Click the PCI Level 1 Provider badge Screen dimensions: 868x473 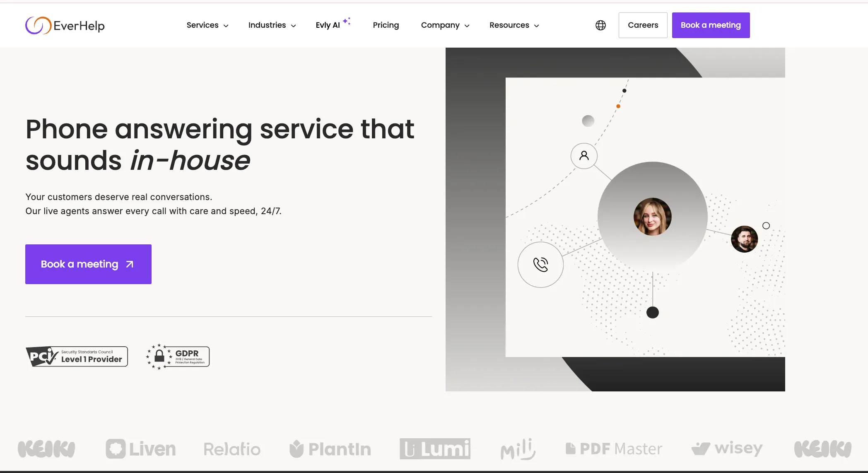(77, 356)
